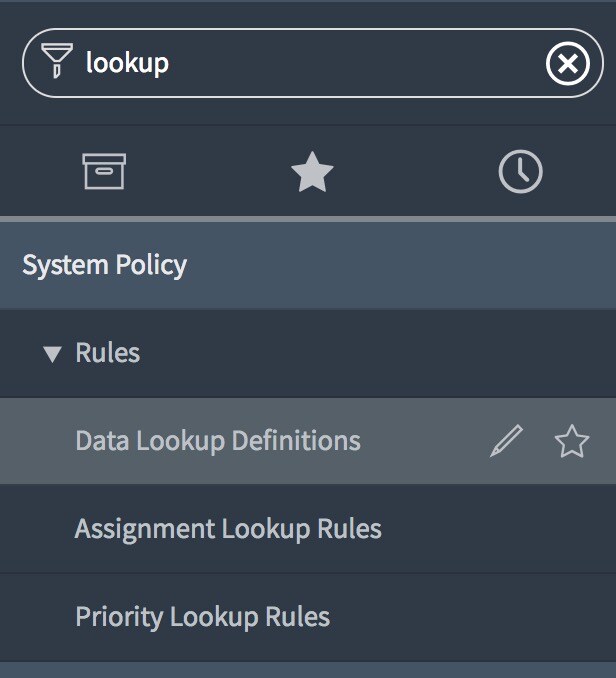Click the divider under navigator tabs
The image size is (616, 678).
(x=308, y=219)
